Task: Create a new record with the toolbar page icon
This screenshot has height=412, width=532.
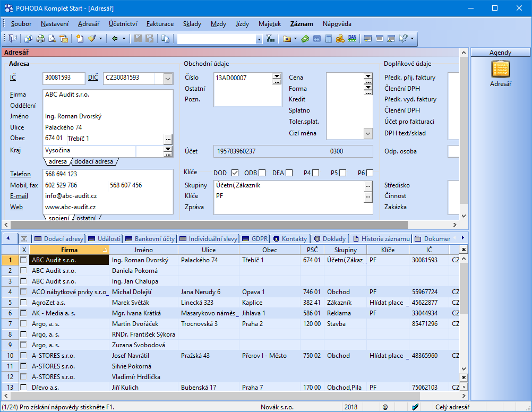Action: point(80,39)
